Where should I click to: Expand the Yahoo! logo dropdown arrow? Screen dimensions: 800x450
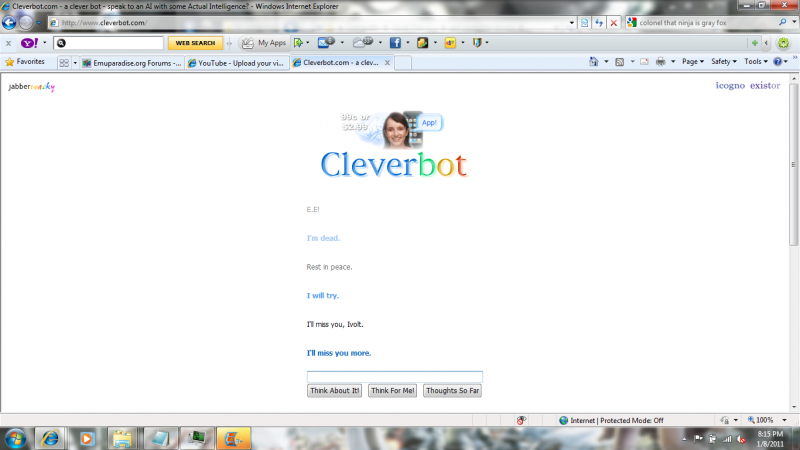coord(44,43)
